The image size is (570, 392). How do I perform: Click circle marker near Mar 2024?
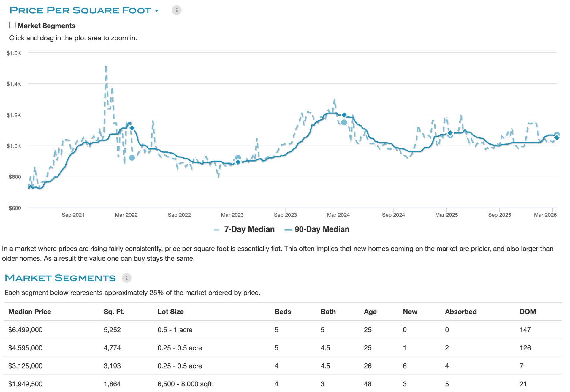pyautogui.click(x=344, y=122)
